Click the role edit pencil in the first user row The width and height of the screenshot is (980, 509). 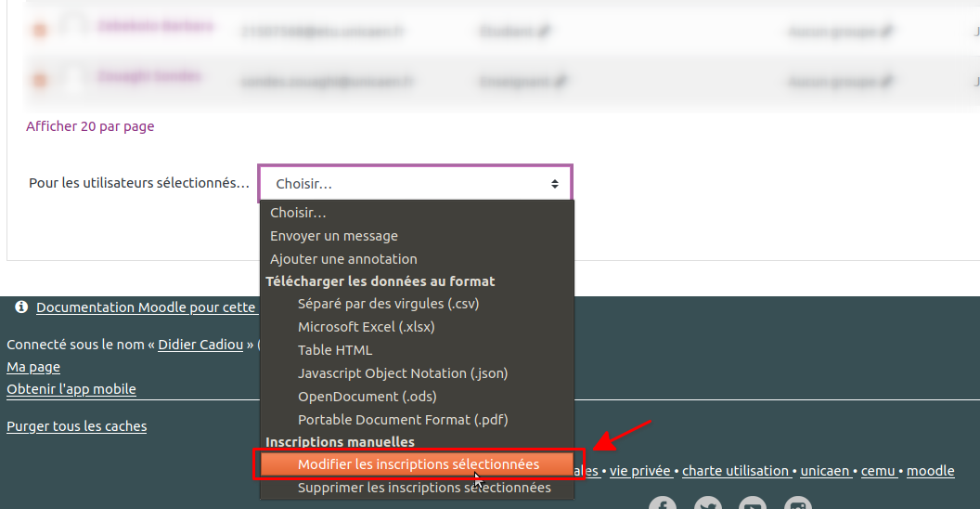(x=545, y=31)
